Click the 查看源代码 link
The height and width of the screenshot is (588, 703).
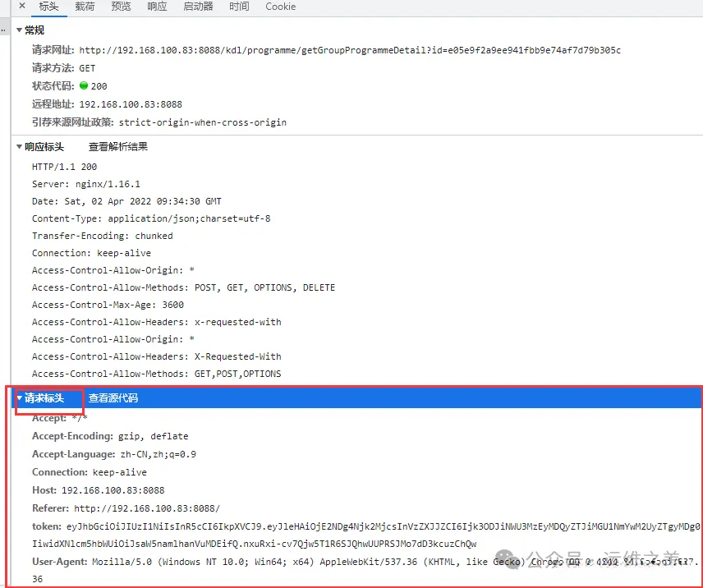[113, 398]
